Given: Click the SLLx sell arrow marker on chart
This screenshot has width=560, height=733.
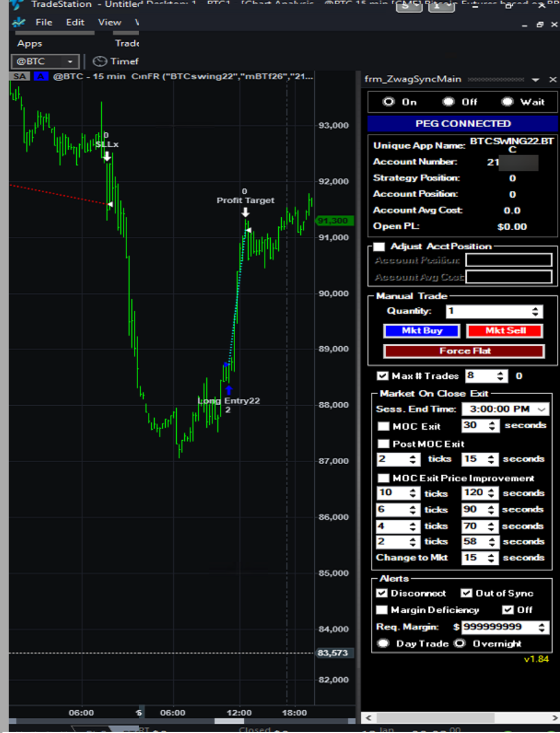Looking at the screenshot, I should (x=107, y=157).
